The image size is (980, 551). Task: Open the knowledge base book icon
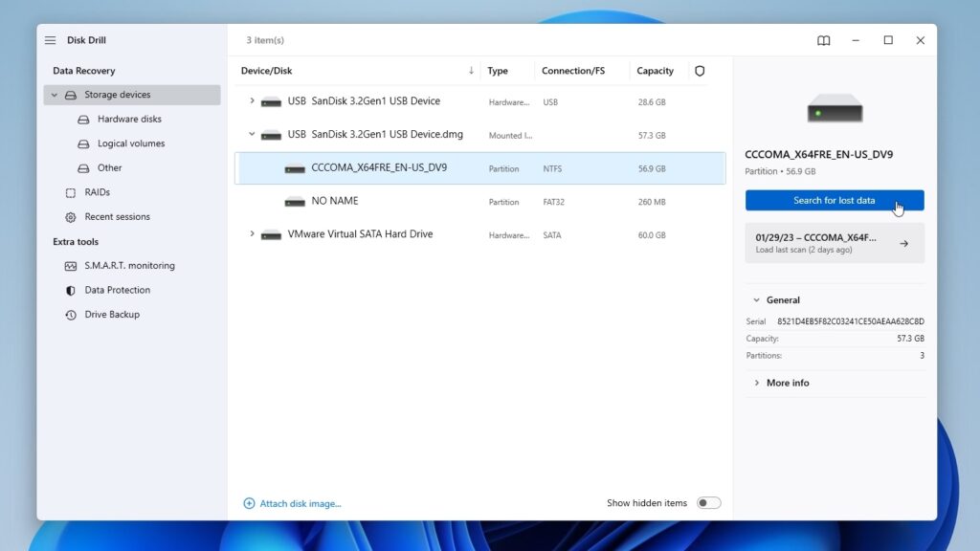point(823,40)
